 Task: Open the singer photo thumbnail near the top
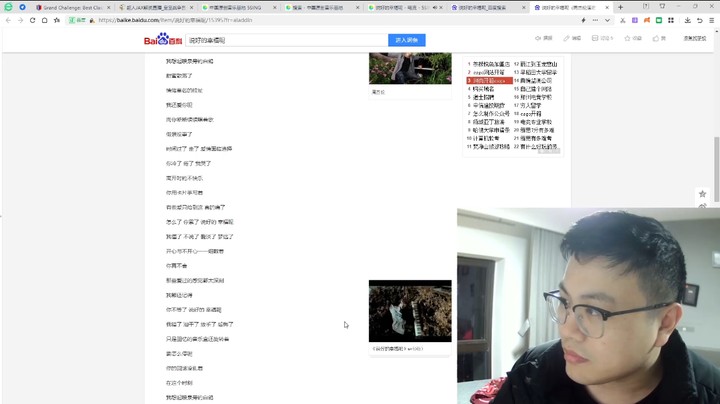pos(410,68)
